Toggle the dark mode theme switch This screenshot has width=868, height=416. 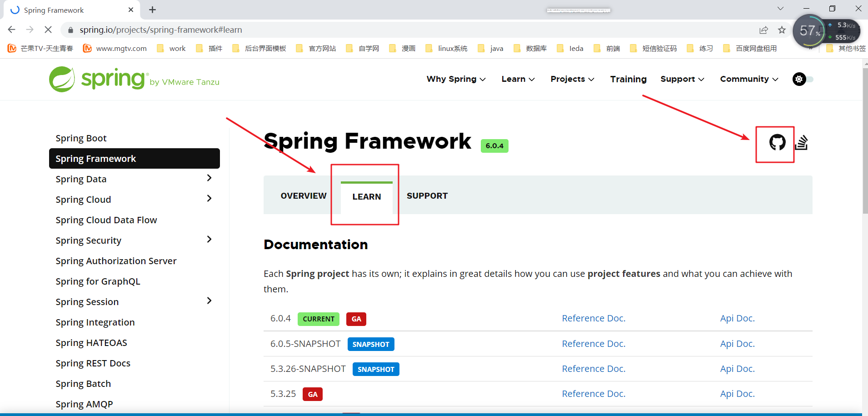803,79
